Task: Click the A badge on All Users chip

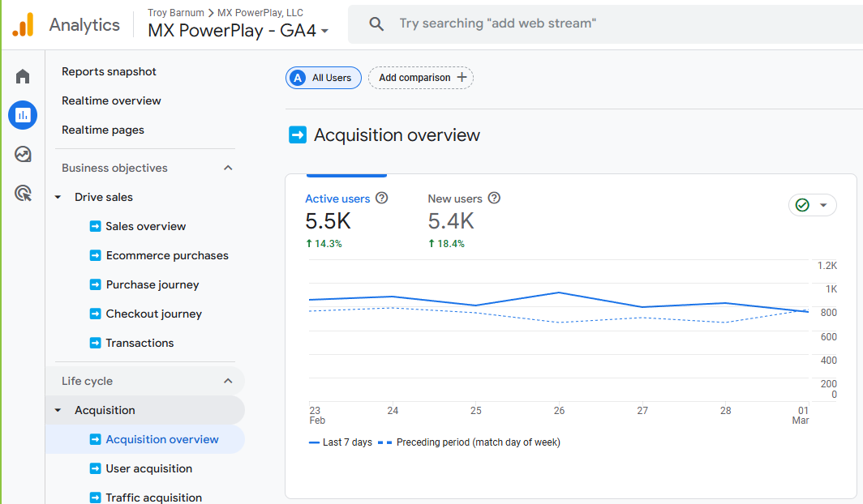Action: click(298, 78)
